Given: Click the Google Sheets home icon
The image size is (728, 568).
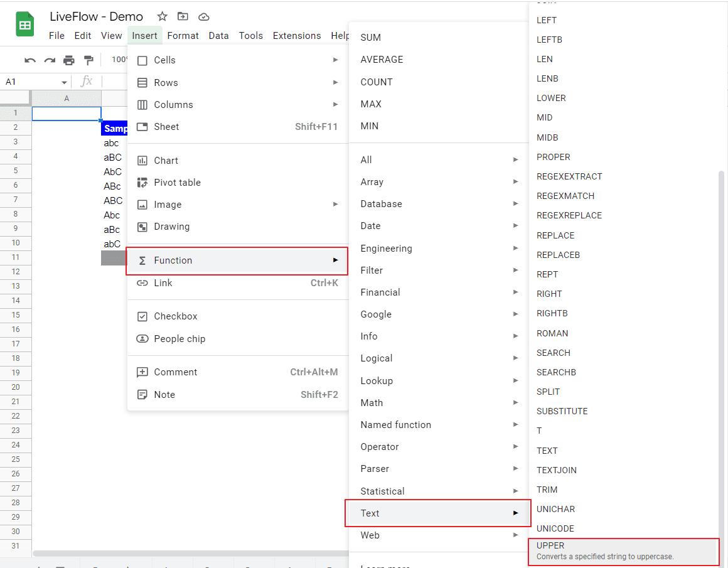Looking at the screenshot, I should point(25,24).
